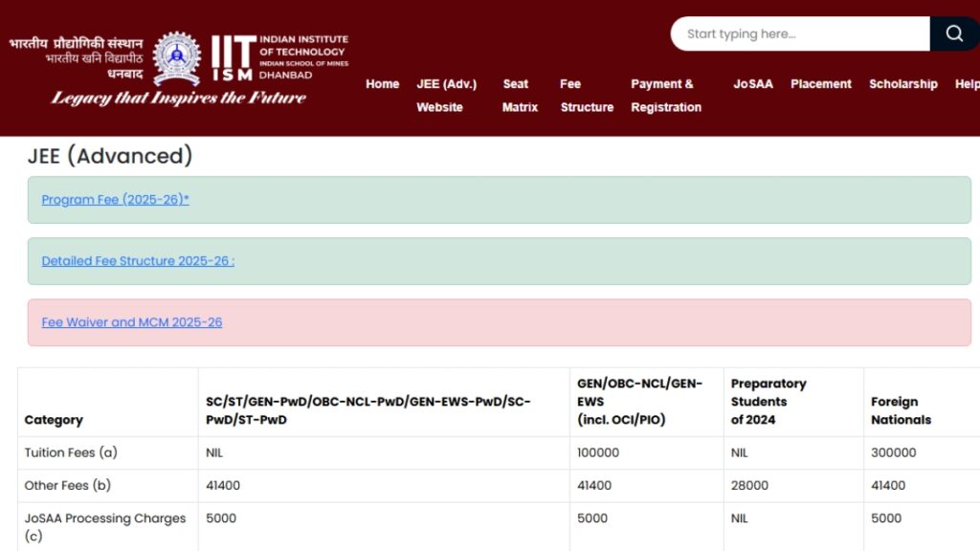Click the 'Legacy that Inspires the Future' tagline graphic

click(177, 99)
